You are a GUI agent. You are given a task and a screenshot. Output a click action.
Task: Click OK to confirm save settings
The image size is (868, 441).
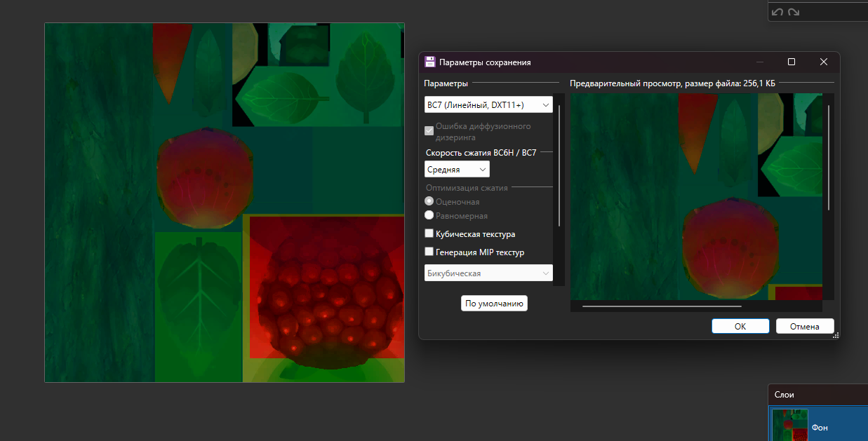740,326
